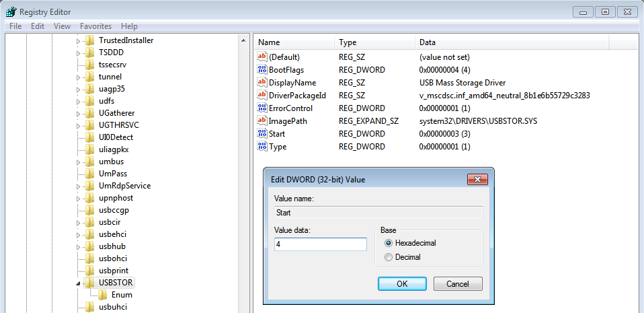Screen dimensions: 644x313
Task: Click the TrustedInstaller folder icon
Action: point(90,40)
